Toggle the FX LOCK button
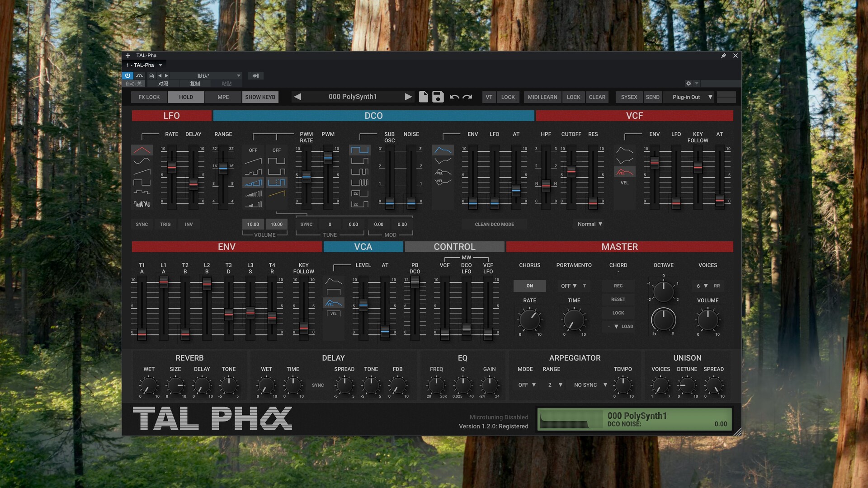Viewport: 868px width, 488px height. coord(149,97)
